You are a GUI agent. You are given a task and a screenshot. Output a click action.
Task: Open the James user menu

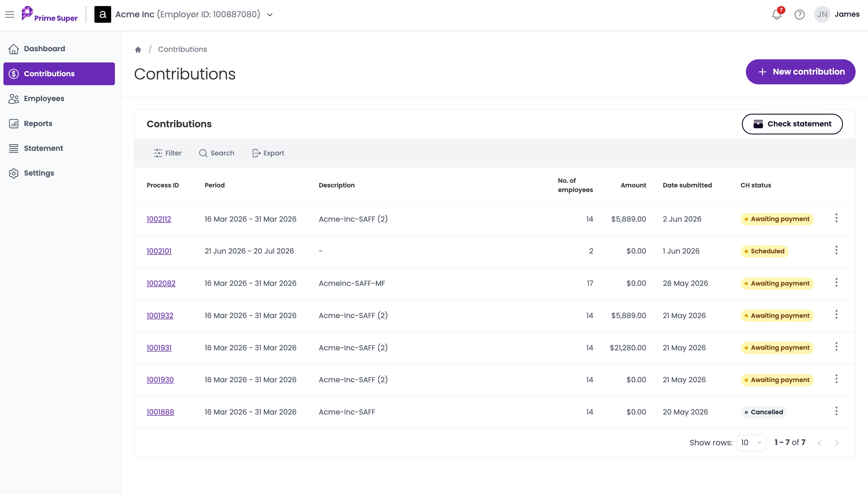[847, 14]
